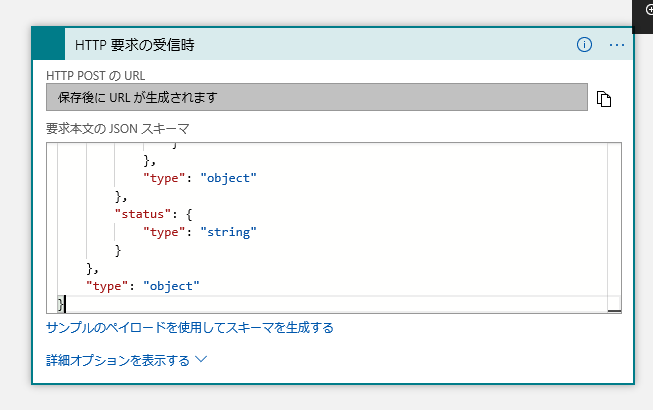Expand 詳細オプションを表示する

pyautogui.click(x=126, y=360)
